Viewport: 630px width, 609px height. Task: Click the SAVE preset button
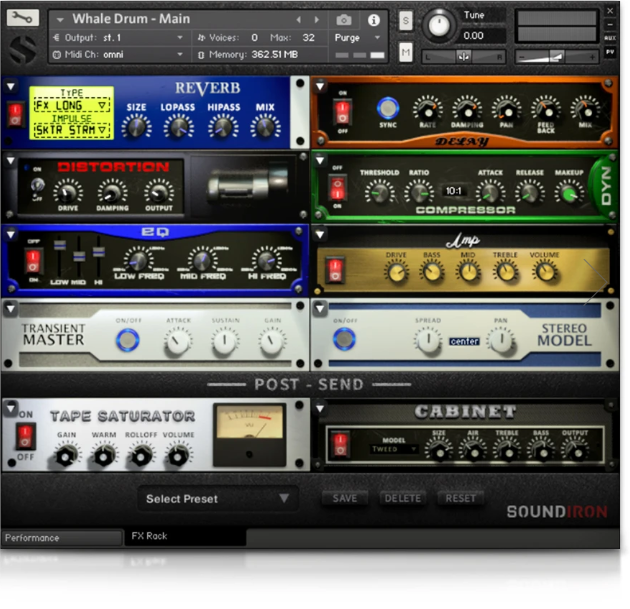tap(345, 499)
